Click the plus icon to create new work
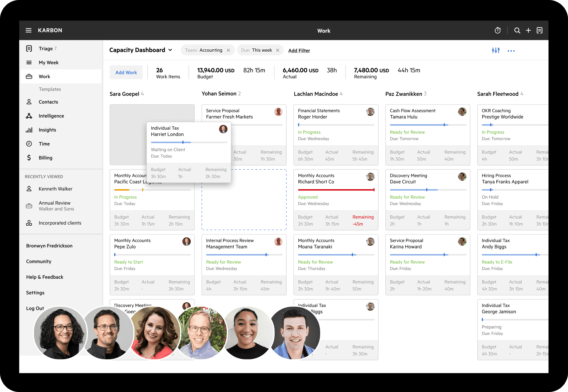The width and height of the screenshot is (568, 392). [528, 30]
